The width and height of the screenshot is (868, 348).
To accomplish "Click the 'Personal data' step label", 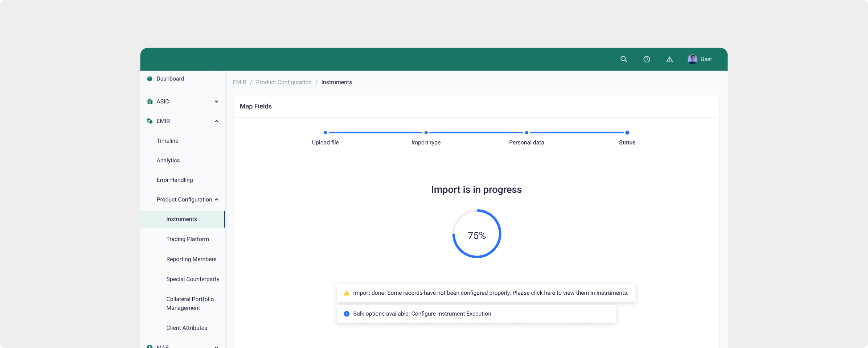I will point(527,142).
